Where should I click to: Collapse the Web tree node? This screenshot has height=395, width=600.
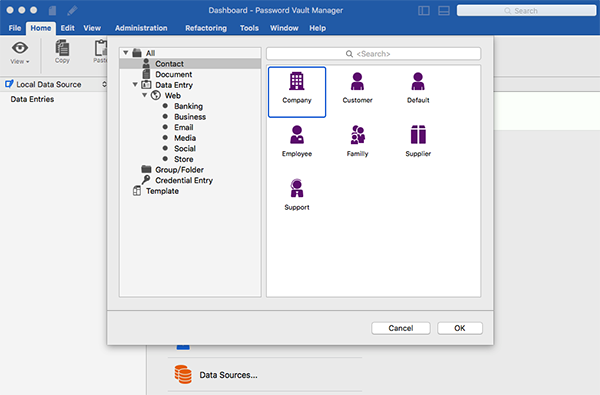pyautogui.click(x=145, y=95)
